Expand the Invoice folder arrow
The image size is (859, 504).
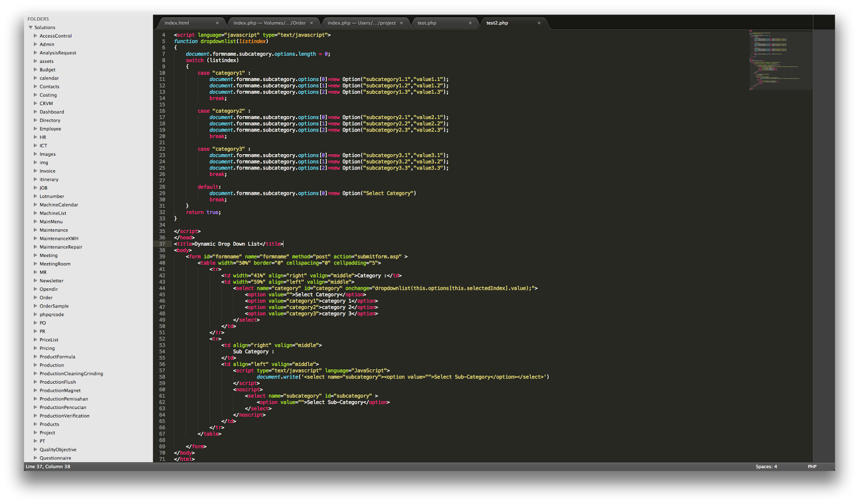click(35, 171)
